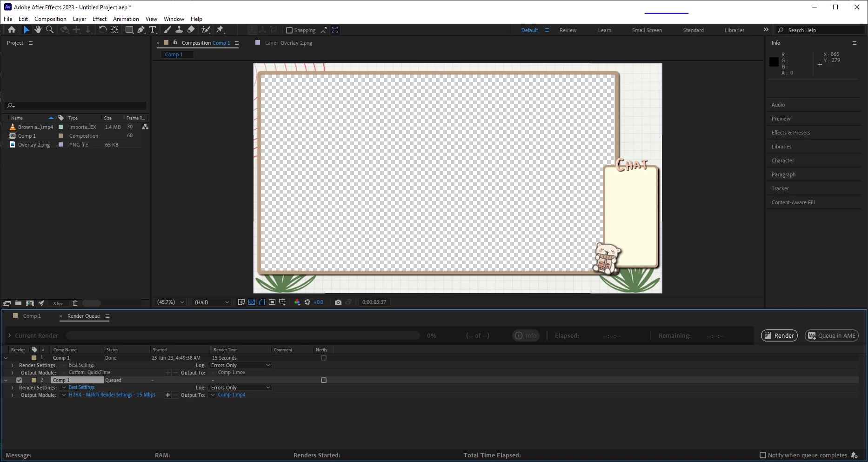Enable Notify when queue completes checkbox
868x462 pixels.
763,455
